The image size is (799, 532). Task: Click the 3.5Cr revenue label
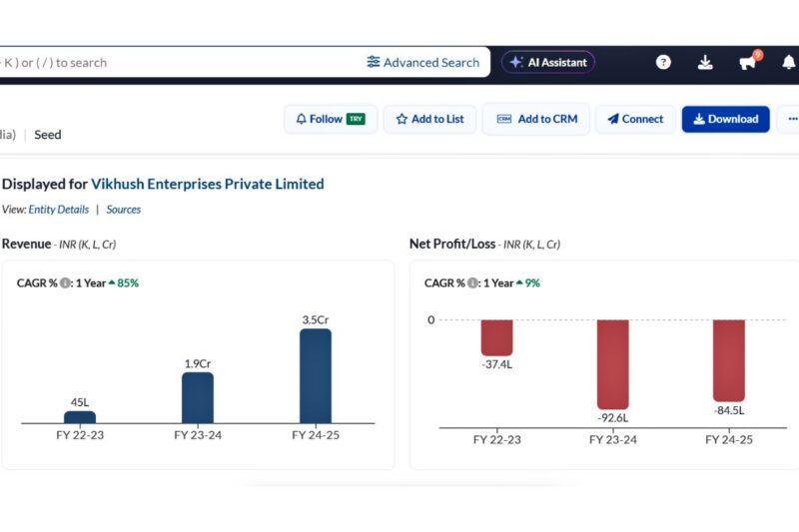pyautogui.click(x=316, y=319)
